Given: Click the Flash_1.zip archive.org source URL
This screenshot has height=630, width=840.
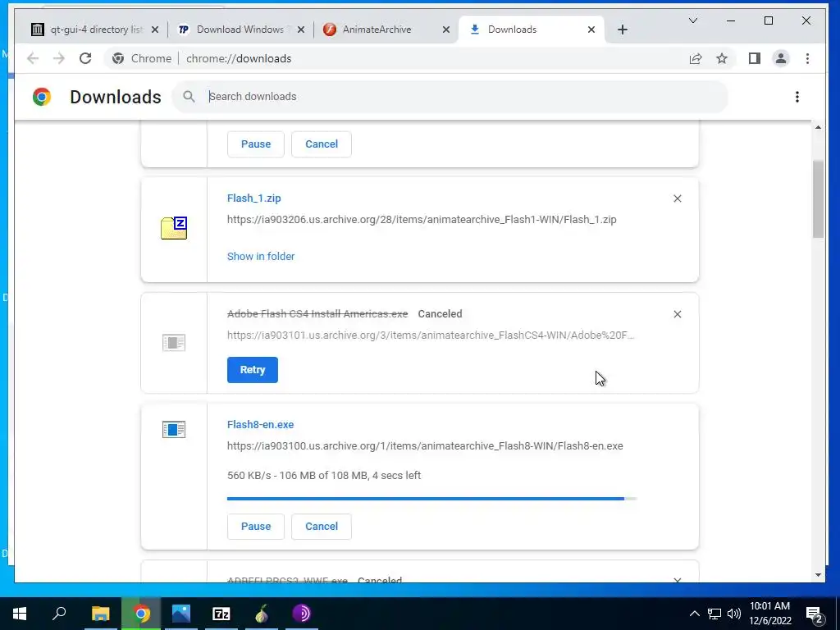Looking at the screenshot, I should click(422, 220).
